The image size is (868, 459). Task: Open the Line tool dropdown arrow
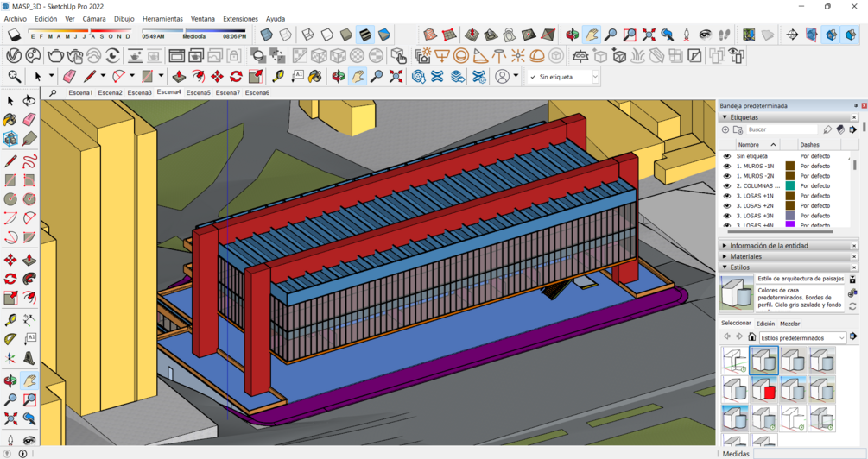[x=103, y=76]
